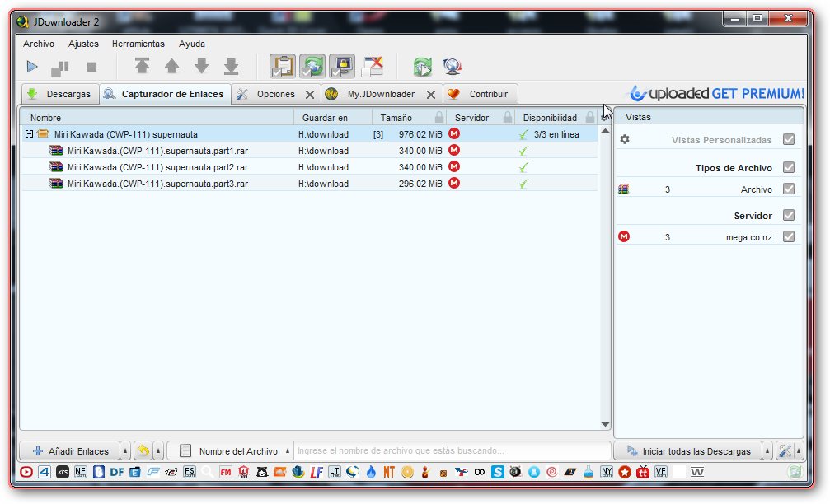Close the My.JDownloader tab
Screen dimensions: 830x504
pyautogui.click(x=431, y=95)
